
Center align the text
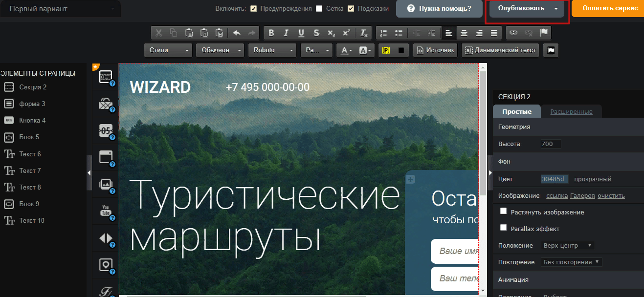pyautogui.click(x=464, y=33)
